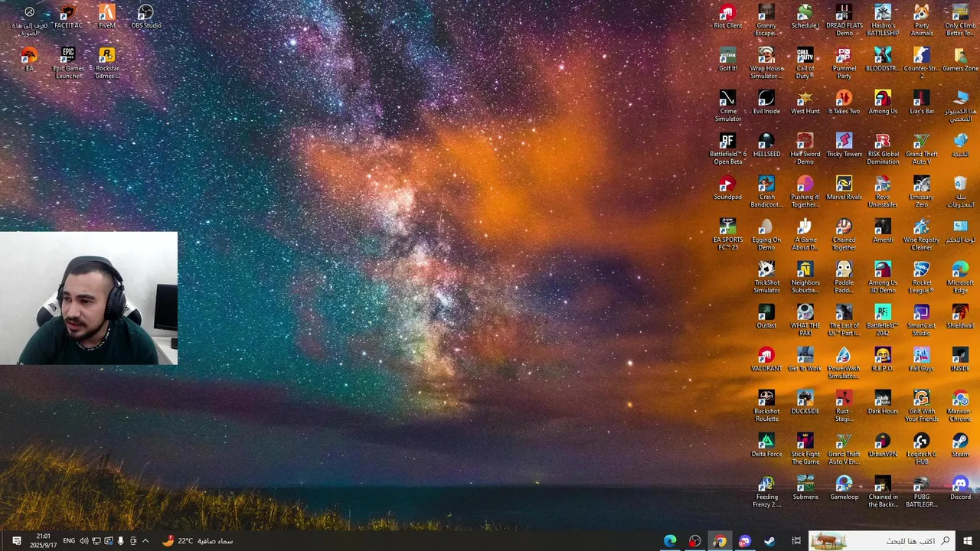This screenshot has height=551, width=980.
Task: Open the Wise Registry Cleaner shortcut
Action: [922, 234]
